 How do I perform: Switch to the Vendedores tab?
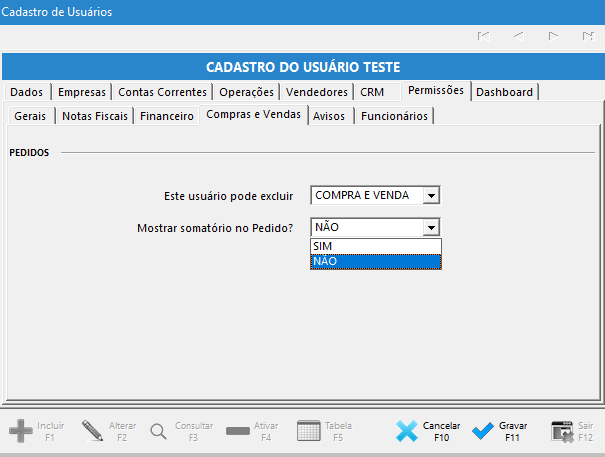317,92
